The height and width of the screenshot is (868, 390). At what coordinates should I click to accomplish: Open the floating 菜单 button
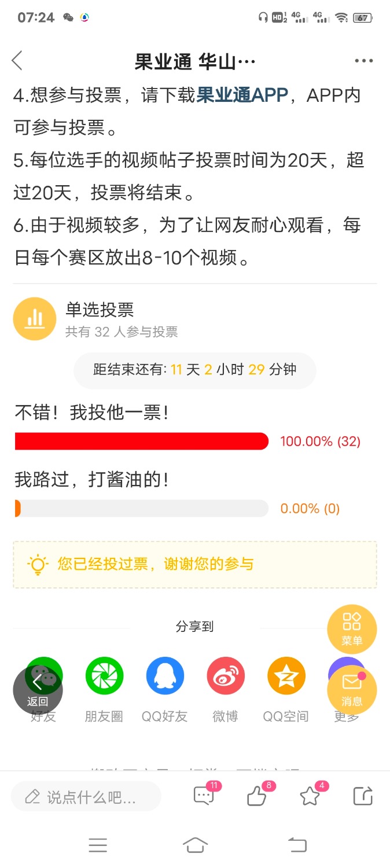pyautogui.click(x=352, y=628)
